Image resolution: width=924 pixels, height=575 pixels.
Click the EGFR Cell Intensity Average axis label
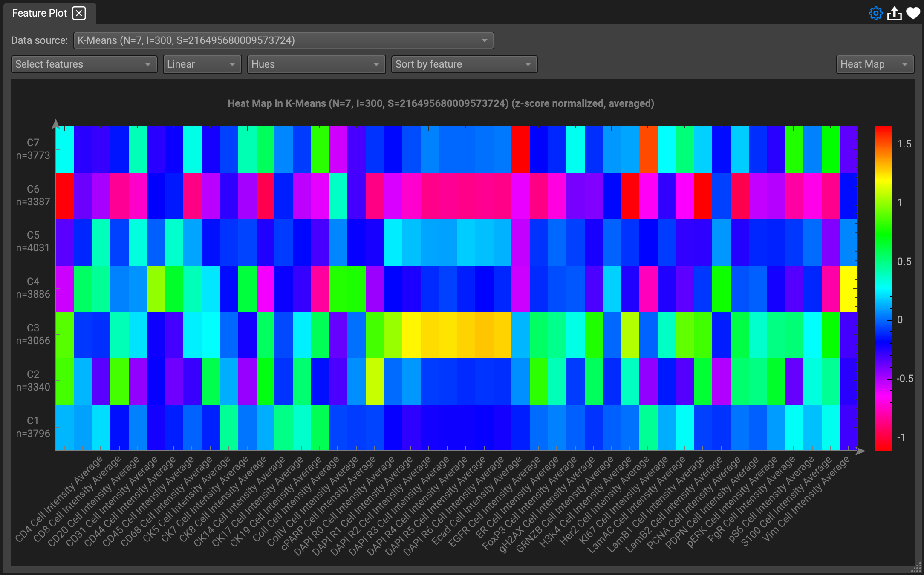(x=494, y=502)
